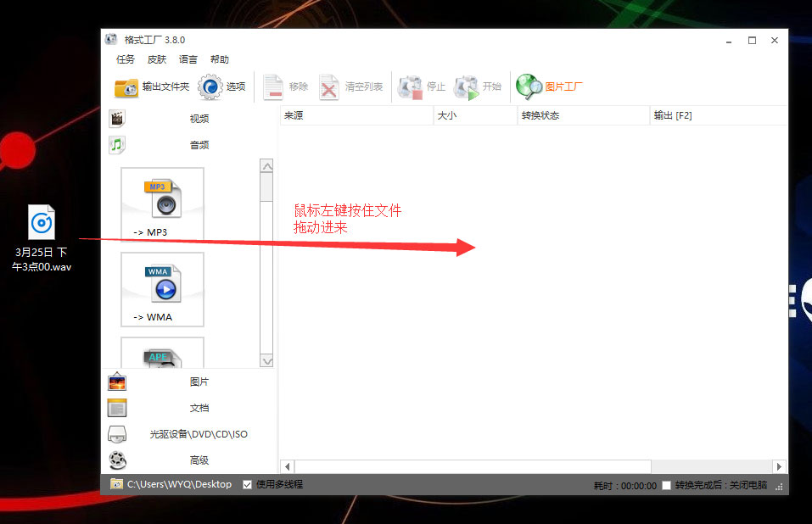Click the horizontal scrollbar left arrow

click(288, 466)
